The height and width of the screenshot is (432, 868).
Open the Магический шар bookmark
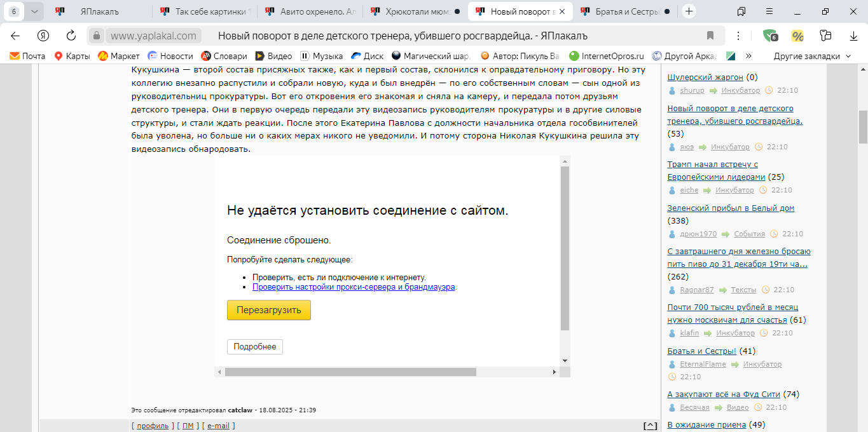431,56
